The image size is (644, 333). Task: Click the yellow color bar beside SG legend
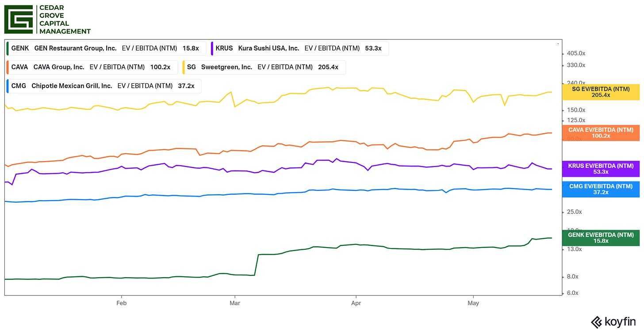coord(184,67)
